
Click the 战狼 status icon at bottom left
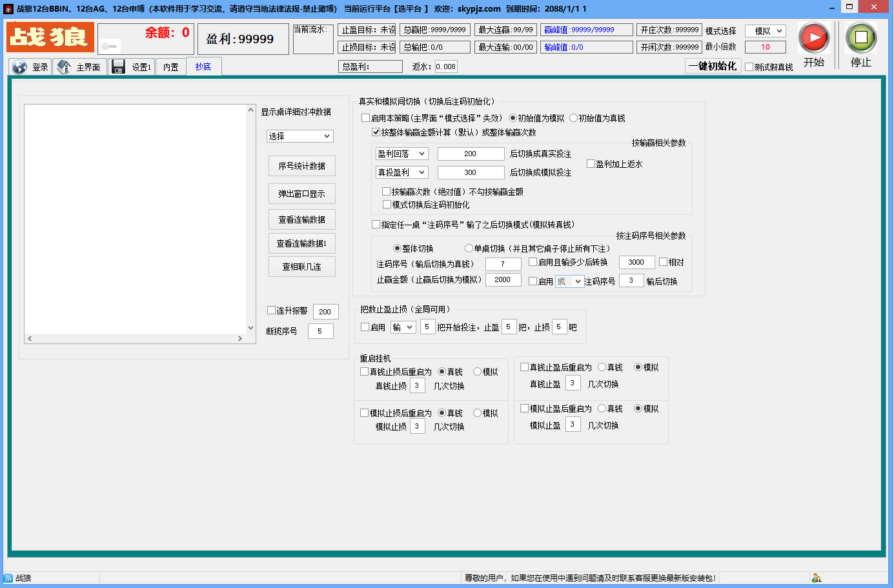tap(6, 580)
